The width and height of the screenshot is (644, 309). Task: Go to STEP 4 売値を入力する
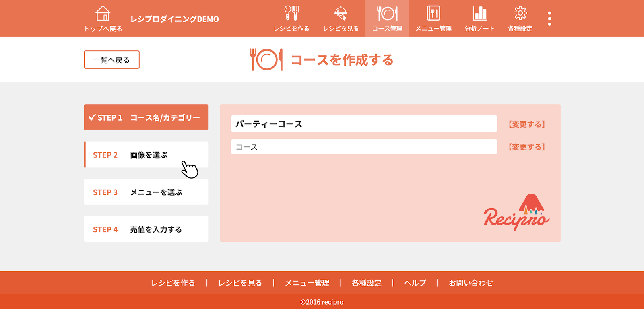pos(146,229)
